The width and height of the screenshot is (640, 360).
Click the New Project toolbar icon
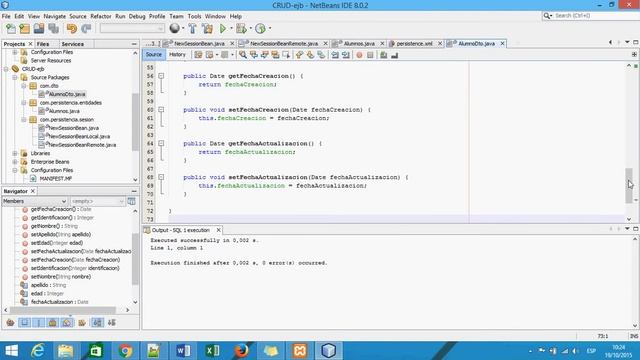(24, 29)
